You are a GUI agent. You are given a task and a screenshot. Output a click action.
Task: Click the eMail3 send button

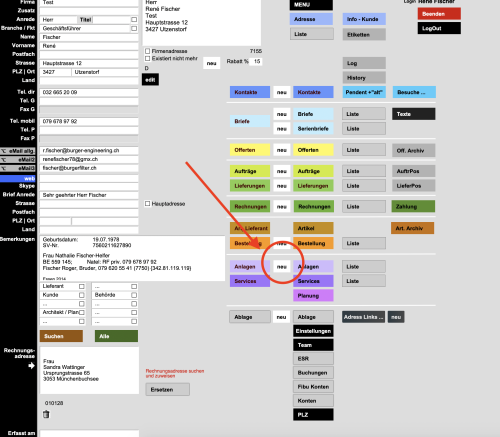point(18,168)
